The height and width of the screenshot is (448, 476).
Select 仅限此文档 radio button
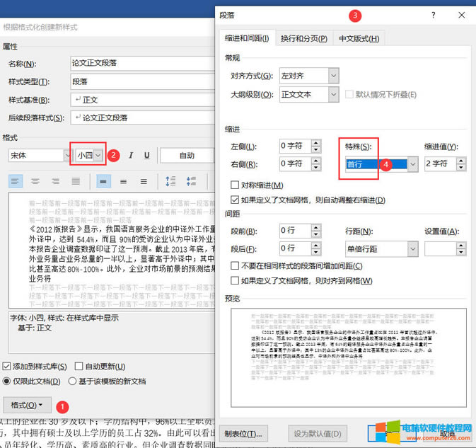click(6, 381)
